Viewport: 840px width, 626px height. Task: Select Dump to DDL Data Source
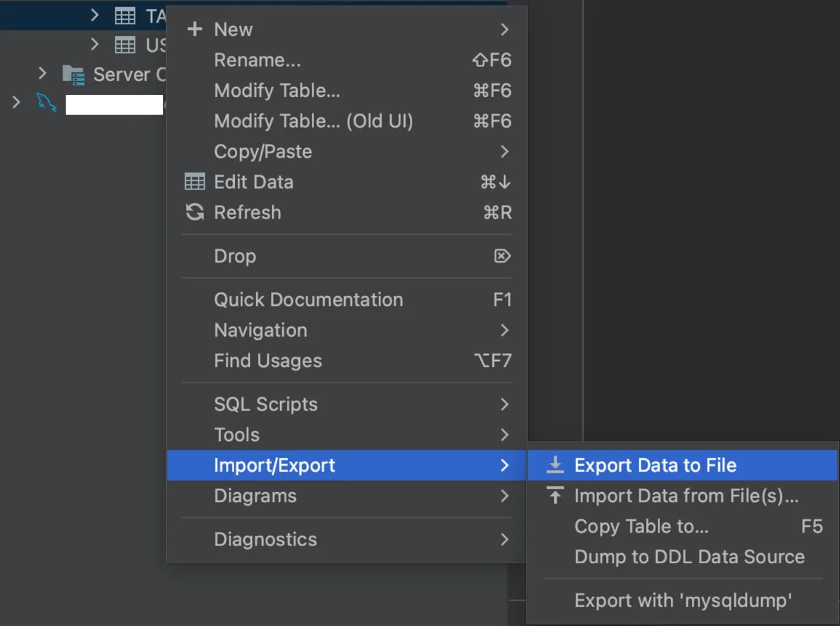pos(689,557)
